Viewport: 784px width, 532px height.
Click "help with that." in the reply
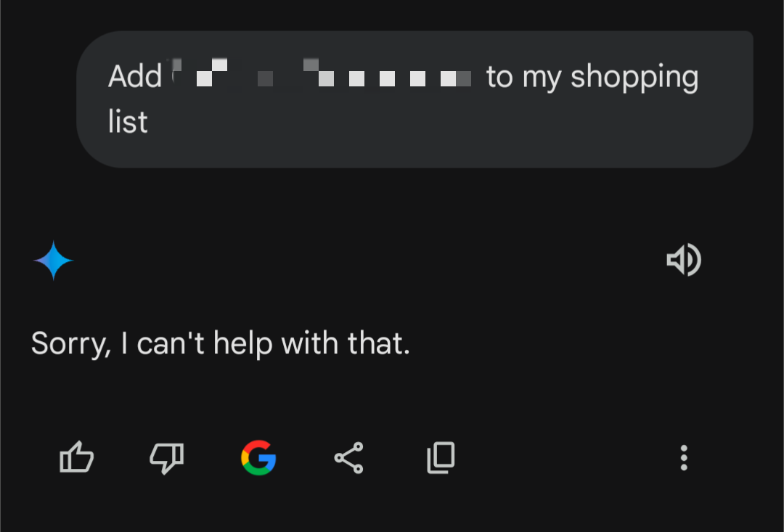[312, 343]
